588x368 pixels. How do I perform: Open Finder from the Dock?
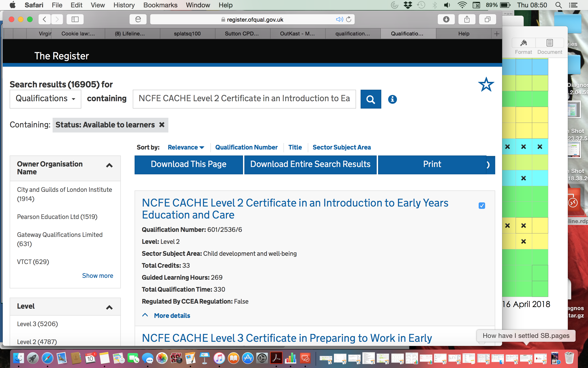click(x=18, y=358)
